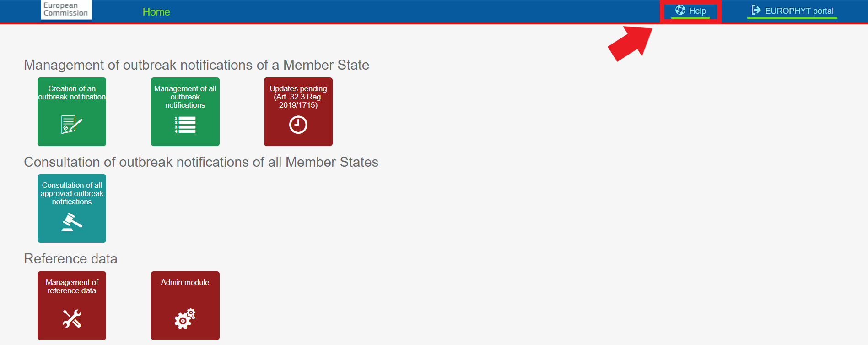Select the Admin module tile title text
Screen dimensions: 868x345
pyautogui.click(x=185, y=283)
